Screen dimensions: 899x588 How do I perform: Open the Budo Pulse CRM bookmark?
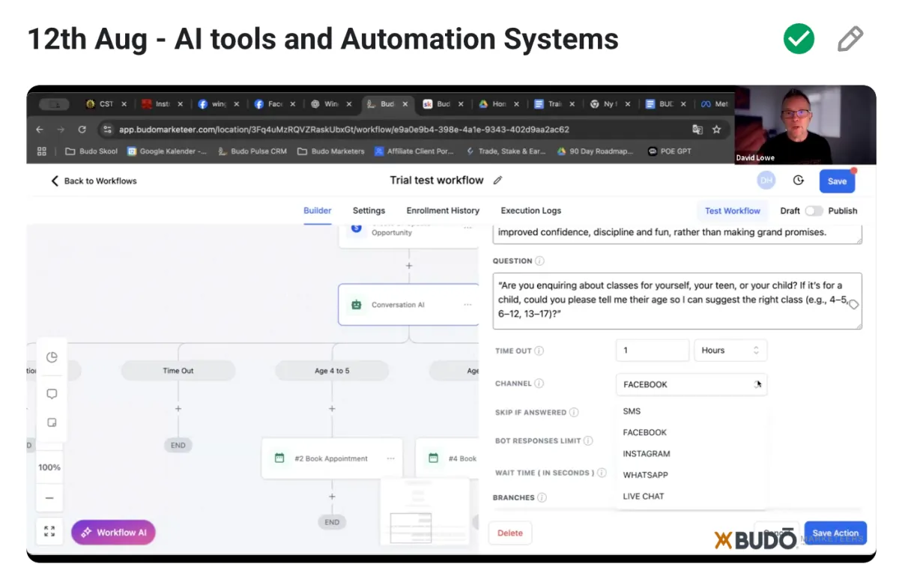coord(252,151)
